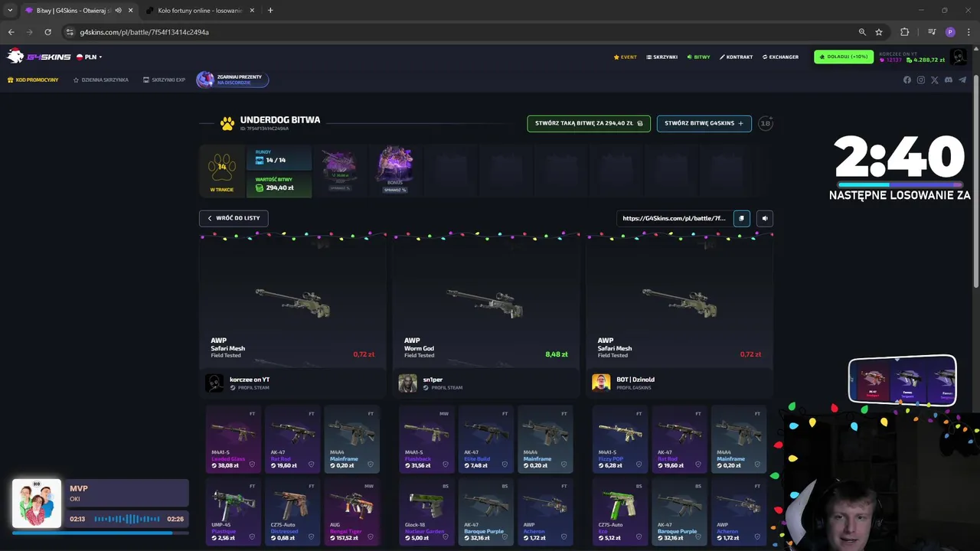Open DZIENNA SKRZYNKA link
The image size is (980, 551).
tap(101, 80)
